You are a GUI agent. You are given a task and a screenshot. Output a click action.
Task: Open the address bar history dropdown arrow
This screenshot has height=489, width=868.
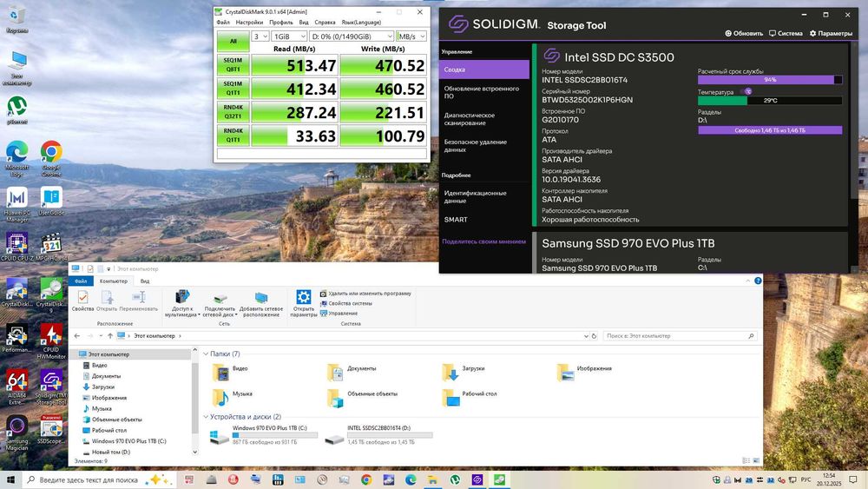[586, 335]
